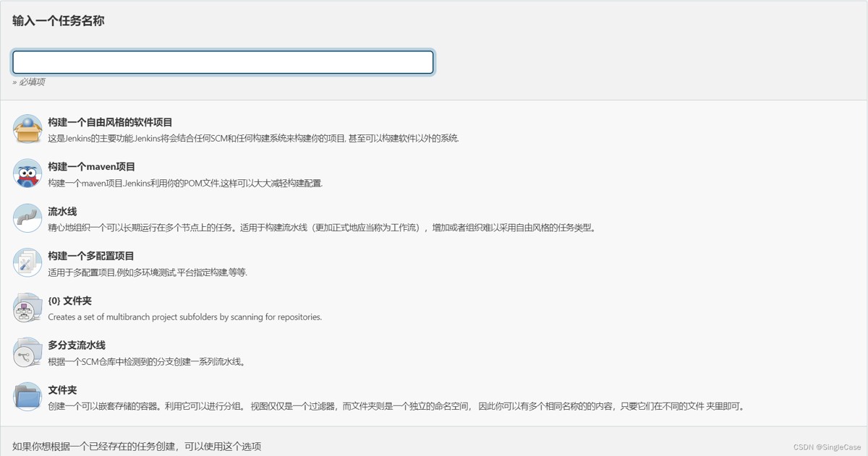Click 'Creates a set of multibranch project subfolders' text
This screenshot has height=456, width=868.
184,317
